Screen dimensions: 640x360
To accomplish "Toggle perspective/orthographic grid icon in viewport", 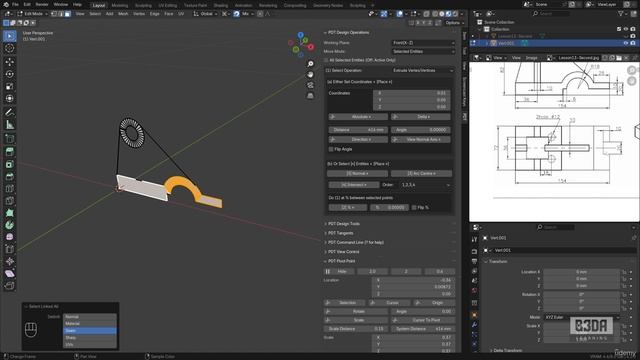I will pyautogui.click(x=310, y=96).
